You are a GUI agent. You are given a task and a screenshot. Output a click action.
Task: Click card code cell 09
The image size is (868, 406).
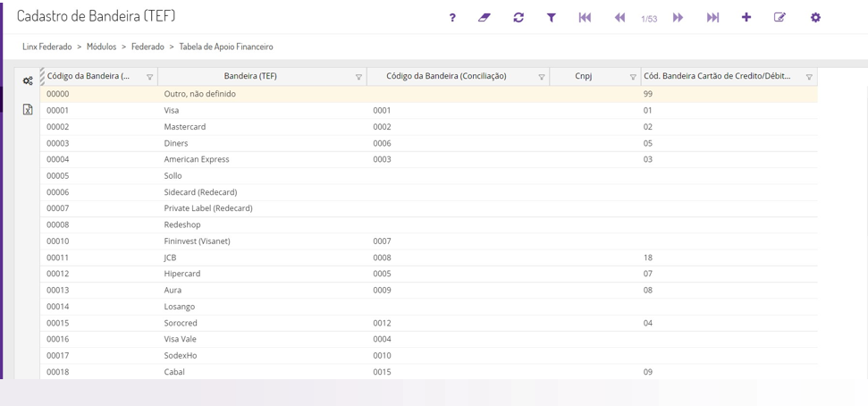click(x=648, y=372)
